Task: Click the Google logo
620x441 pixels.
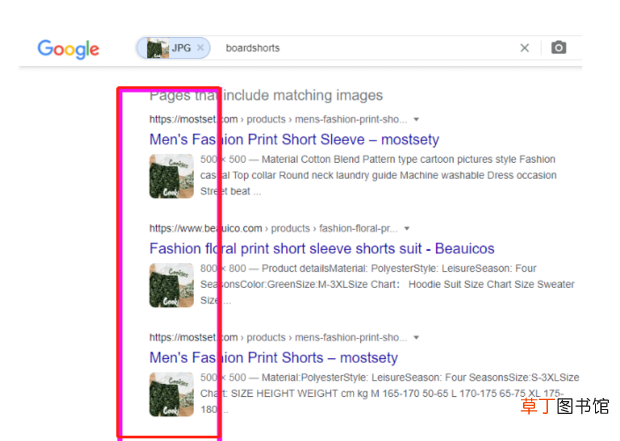Action: tap(68, 49)
